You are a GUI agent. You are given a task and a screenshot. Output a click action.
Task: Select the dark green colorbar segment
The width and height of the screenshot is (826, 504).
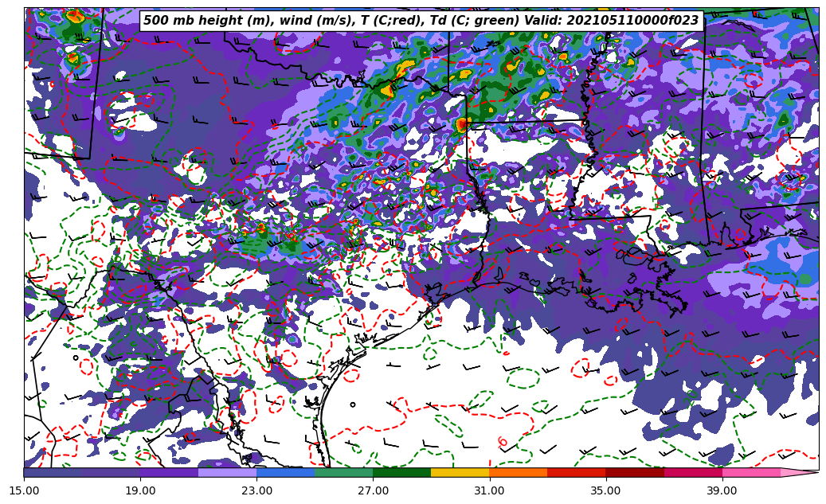[401, 472]
